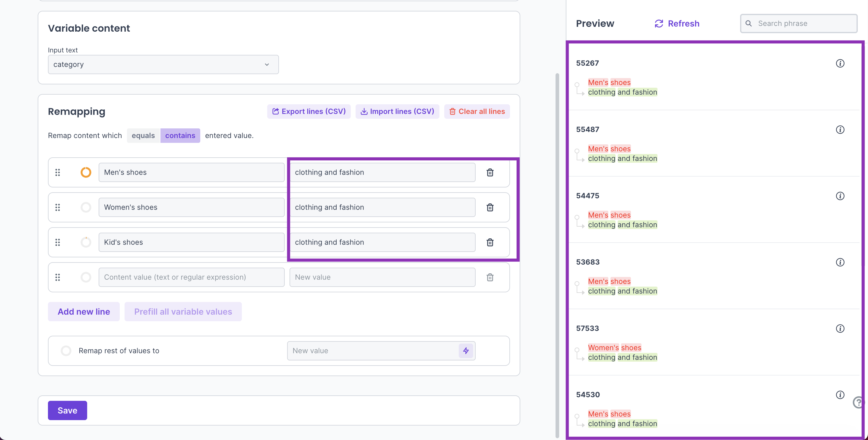The width and height of the screenshot is (868, 440).
Task: Show info for preview item 57533
Action: pos(840,328)
